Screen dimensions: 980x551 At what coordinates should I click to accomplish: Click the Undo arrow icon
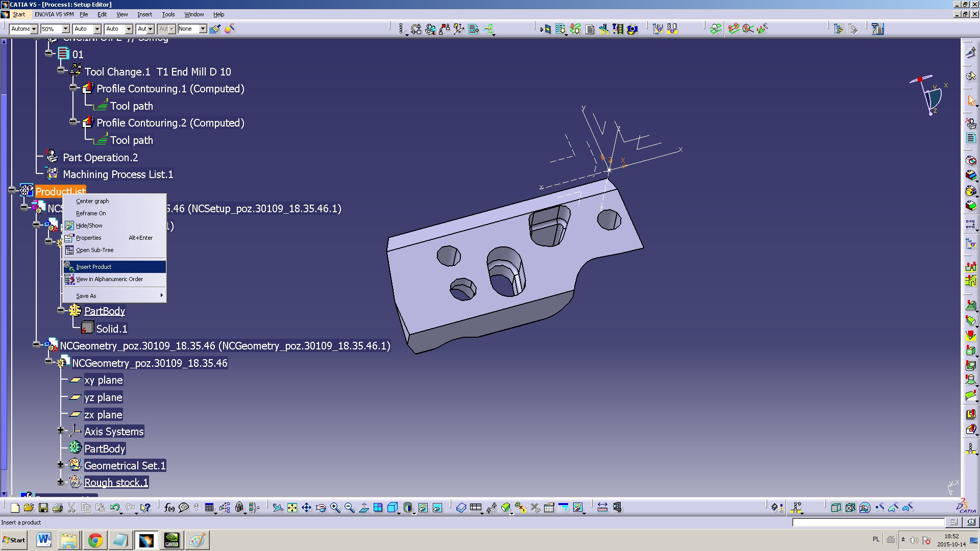115,508
